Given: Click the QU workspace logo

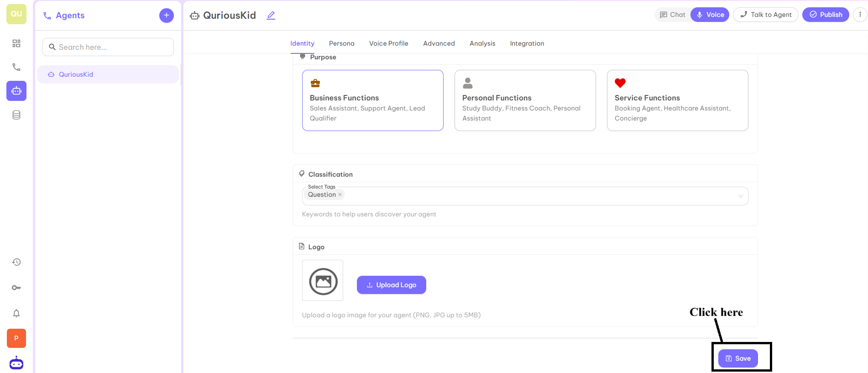Looking at the screenshot, I should pos(16,14).
